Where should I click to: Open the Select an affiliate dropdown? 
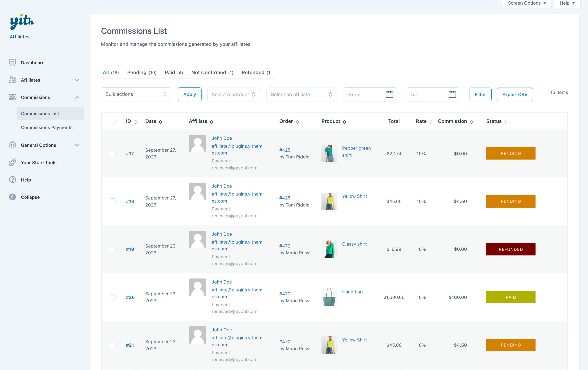(x=301, y=94)
